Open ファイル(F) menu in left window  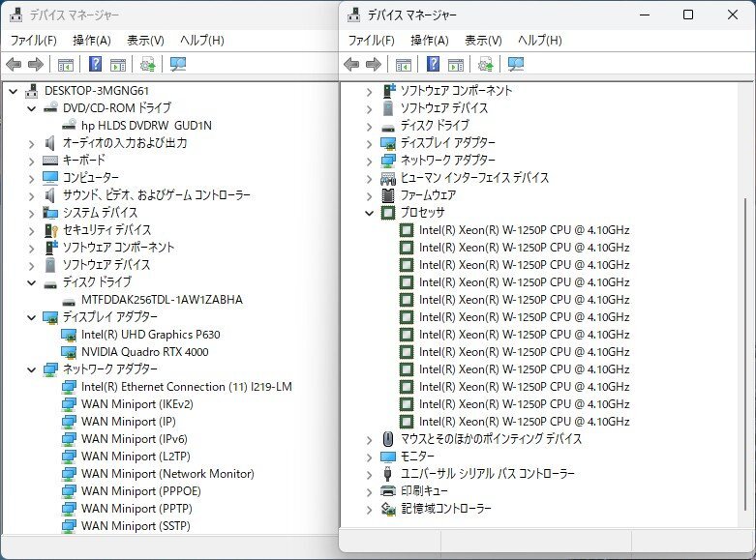tap(34, 40)
